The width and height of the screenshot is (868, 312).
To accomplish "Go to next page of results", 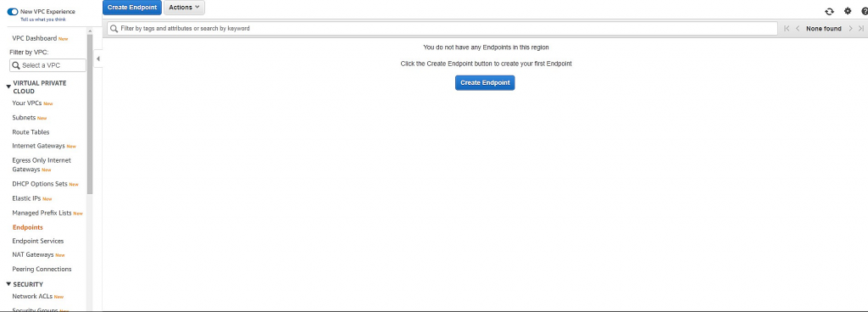I will pyautogui.click(x=850, y=28).
